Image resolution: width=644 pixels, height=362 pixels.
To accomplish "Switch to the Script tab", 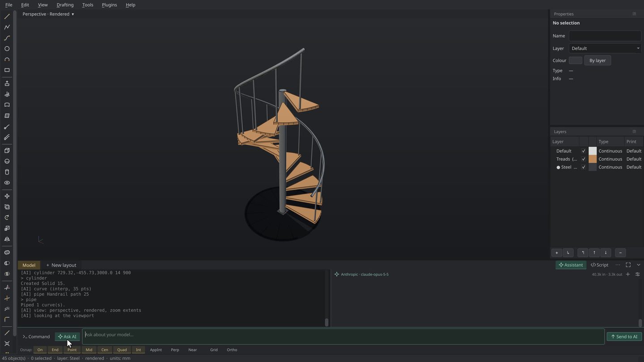I will point(599,265).
